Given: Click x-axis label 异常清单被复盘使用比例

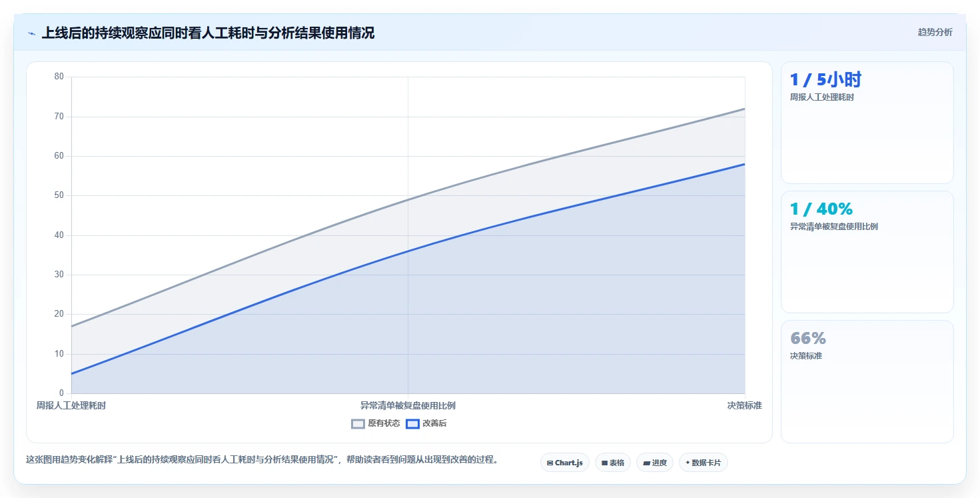Looking at the screenshot, I should point(408,405).
